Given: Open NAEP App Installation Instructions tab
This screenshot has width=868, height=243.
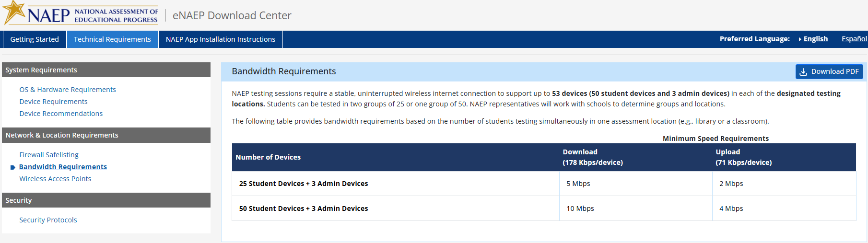Looking at the screenshot, I should [x=221, y=39].
